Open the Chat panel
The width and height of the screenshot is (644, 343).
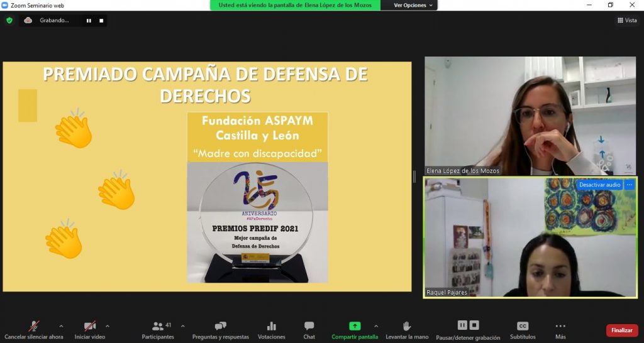(309, 330)
